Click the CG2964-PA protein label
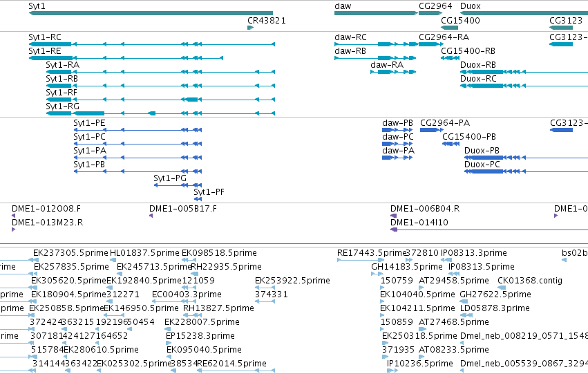Screen dimensions: 588x374 [445, 123]
